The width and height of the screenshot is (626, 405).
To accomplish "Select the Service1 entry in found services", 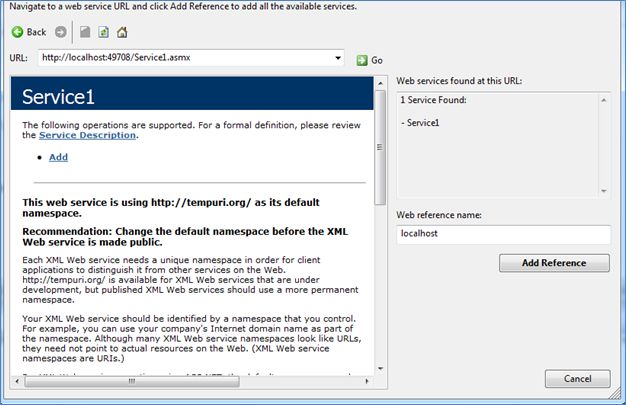I will pyautogui.click(x=420, y=123).
